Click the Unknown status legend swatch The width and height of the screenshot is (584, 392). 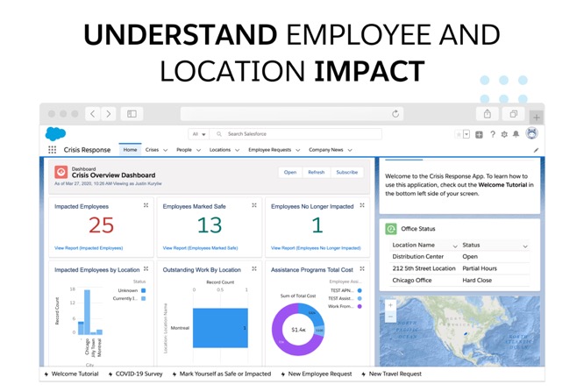tap(144, 290)
